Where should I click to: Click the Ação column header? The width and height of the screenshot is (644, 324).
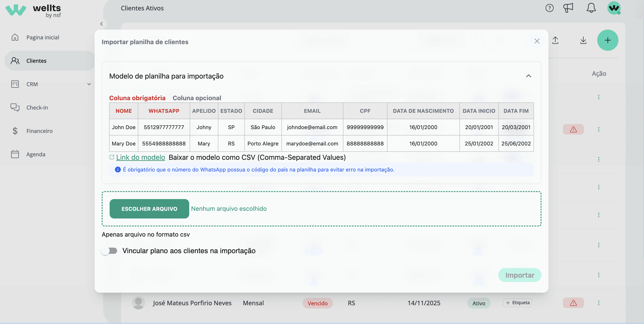pyautogui.click(x=599, y=73)
